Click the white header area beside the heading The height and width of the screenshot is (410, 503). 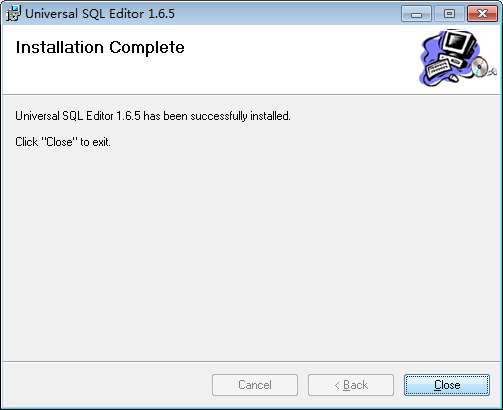point(300,60)
